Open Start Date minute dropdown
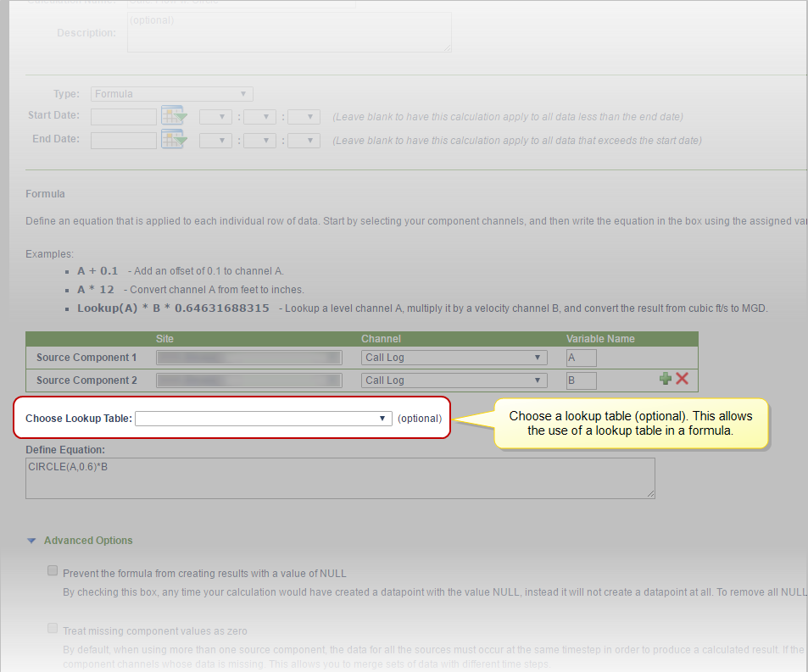Image resolution: width=808 pixels, height=672 pixels. click(x=259, y=117)
